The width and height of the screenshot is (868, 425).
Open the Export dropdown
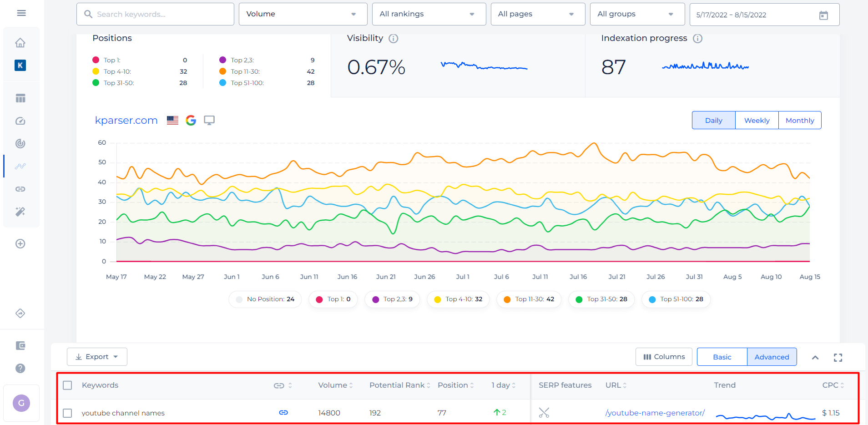click(x=97, y=357)
